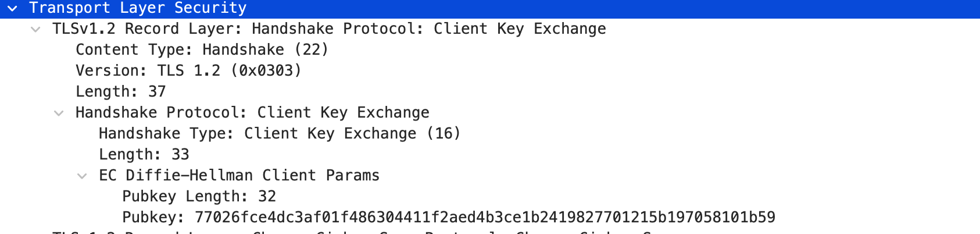Select the partially visible bottom Record Layer row
The image size is (980, 234).
(349, 232)
